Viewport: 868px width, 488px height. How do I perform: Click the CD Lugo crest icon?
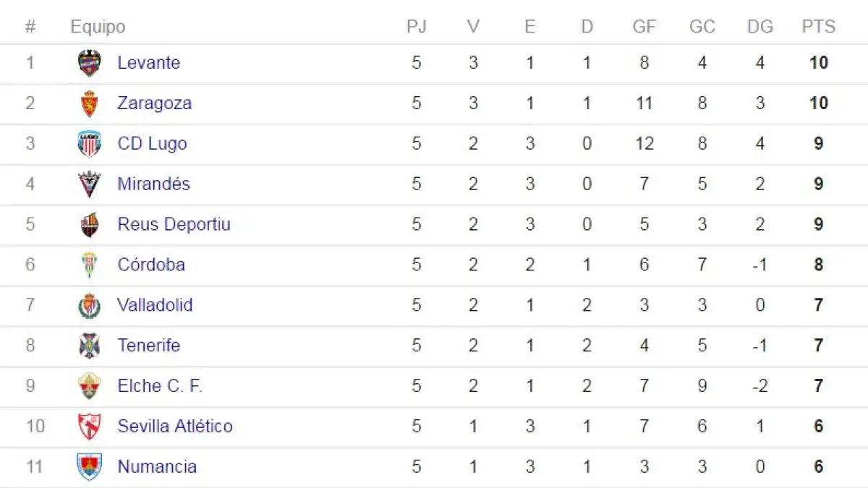pyautogui.click(x=90, y=144)
